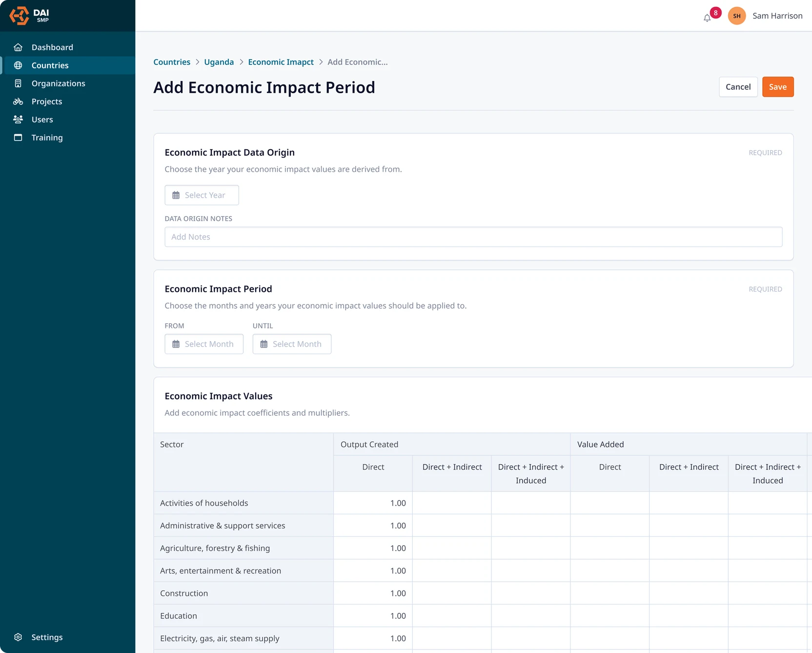Edit Administrative & support services Direct output value
Viewport: 812px width, 653px height.
coord(373,526)
